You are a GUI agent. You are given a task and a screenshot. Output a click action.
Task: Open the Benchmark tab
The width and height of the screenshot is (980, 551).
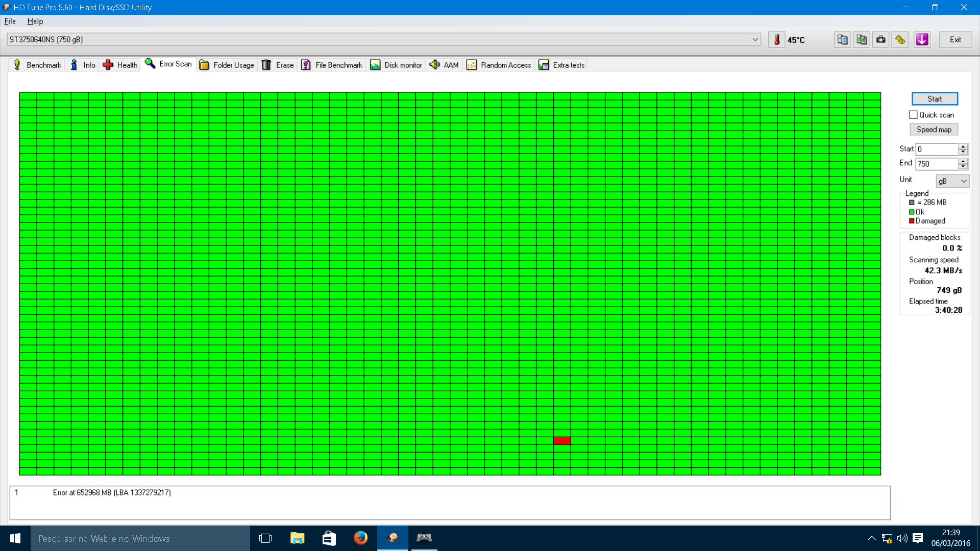point(37,65)
